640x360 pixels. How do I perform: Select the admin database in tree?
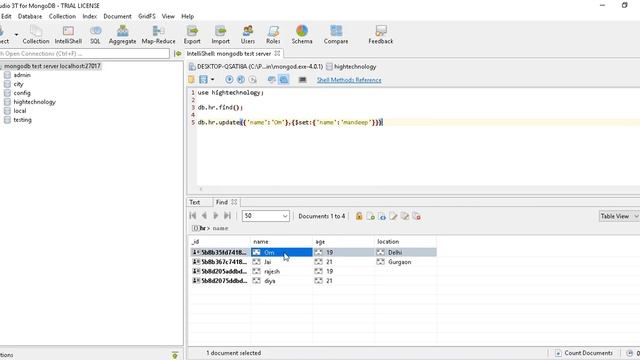point(22,75)
